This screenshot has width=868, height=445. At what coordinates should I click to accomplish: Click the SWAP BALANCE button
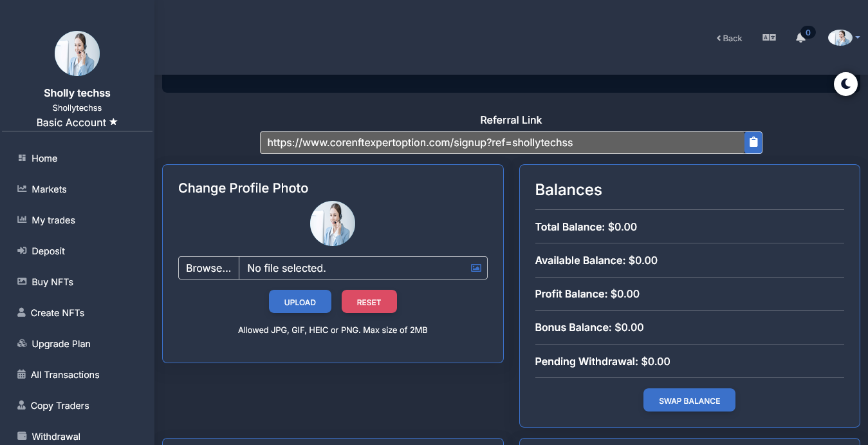(x=689, y=401)
